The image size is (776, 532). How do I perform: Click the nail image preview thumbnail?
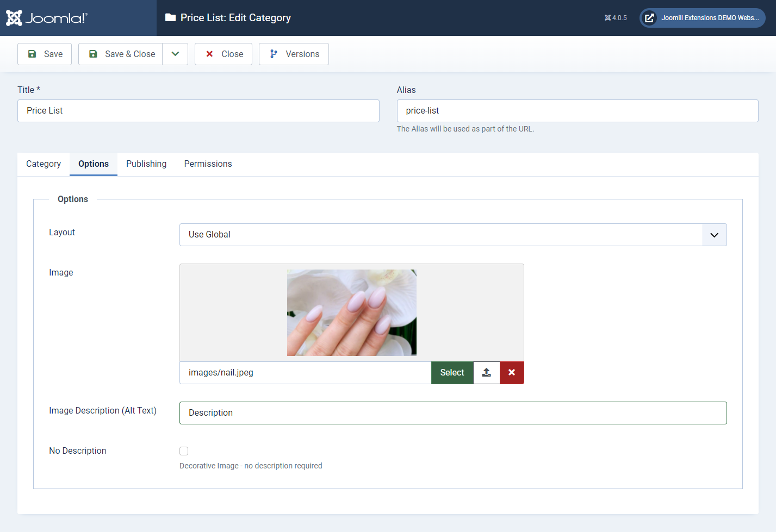[x=351, y=313]
